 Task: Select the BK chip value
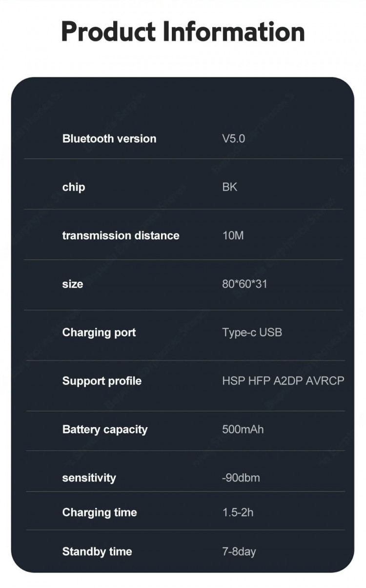229,187
